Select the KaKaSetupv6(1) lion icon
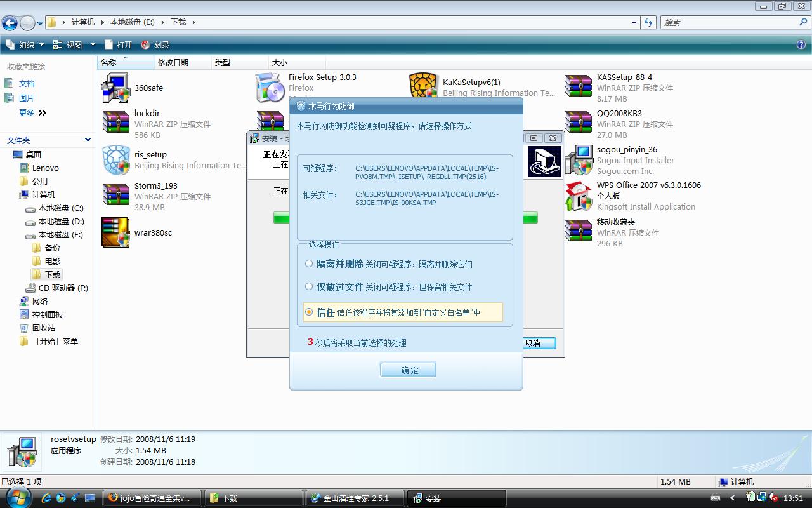 pos(424,85)
